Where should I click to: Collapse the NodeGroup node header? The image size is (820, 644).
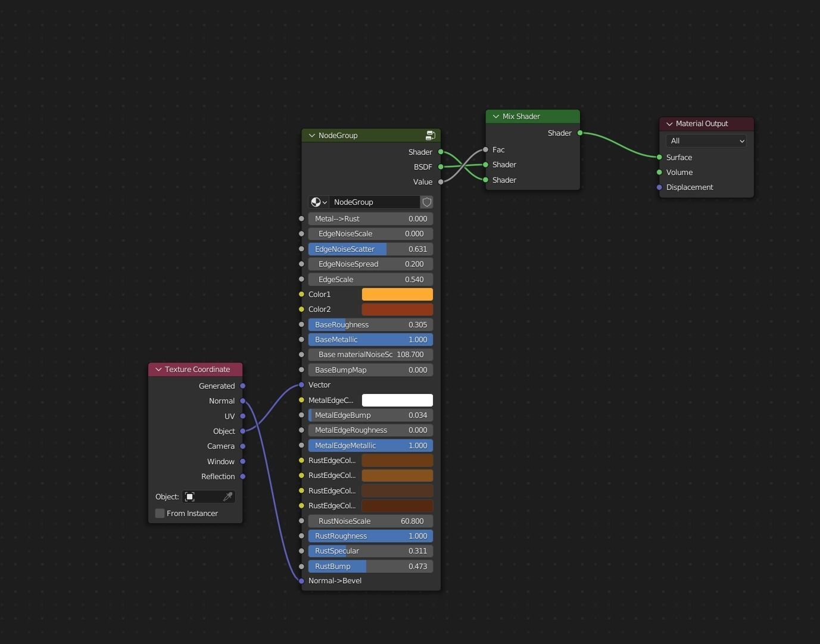(x=311, y=135)
